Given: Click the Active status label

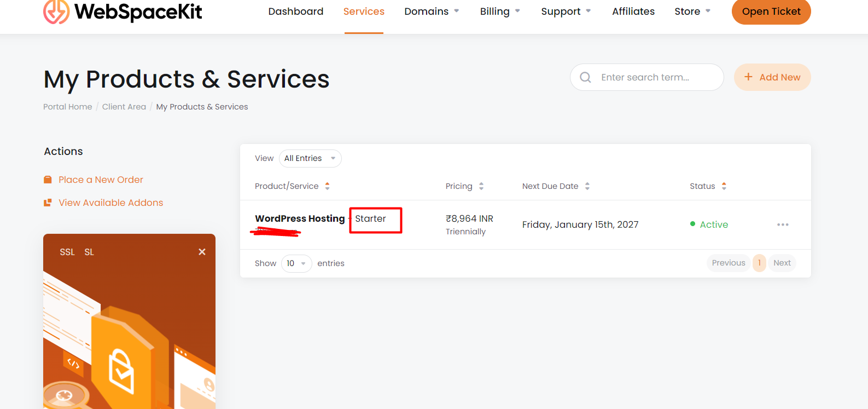Looking at the screenshot, I should 714,224.
